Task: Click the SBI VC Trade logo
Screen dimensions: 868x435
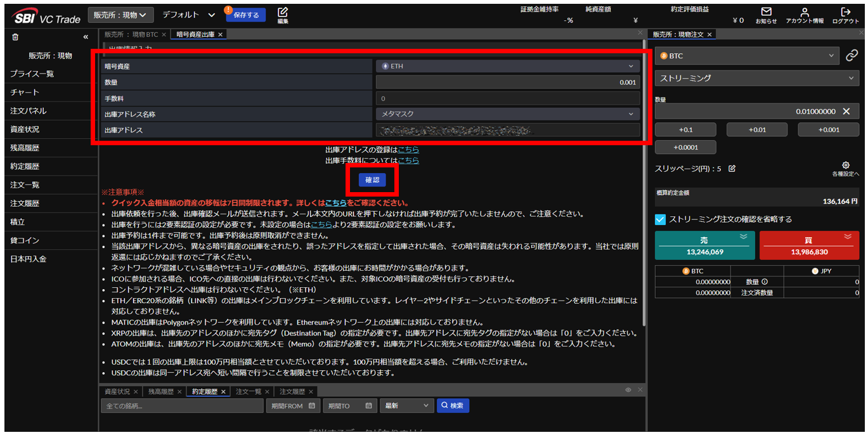Action: 46,17
